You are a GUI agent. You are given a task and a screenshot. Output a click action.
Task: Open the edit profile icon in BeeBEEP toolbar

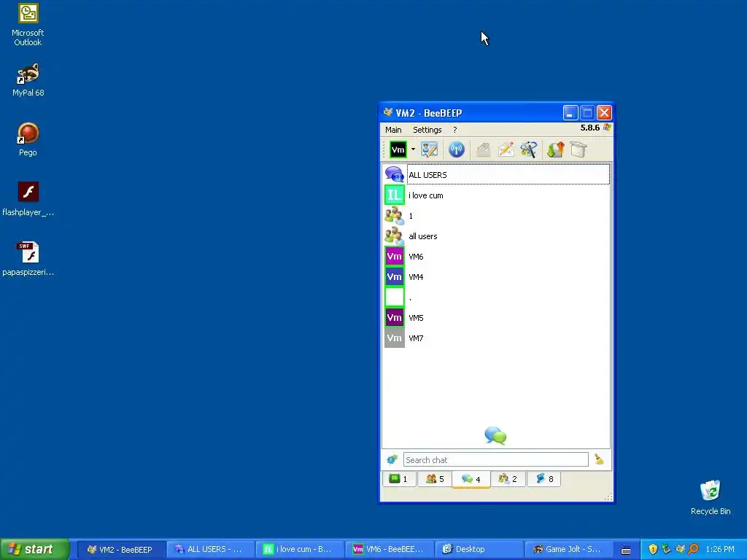pos(429,149)
